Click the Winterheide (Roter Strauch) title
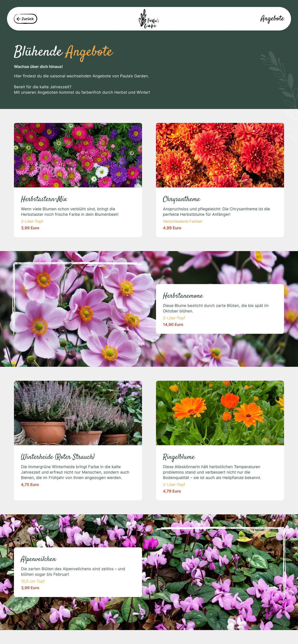 tap(58, 457)
